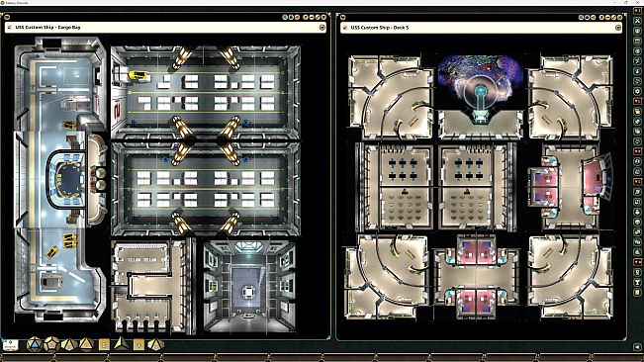Pick up the d12 die
Image resolution: width=644 pixels, height=362 pixels.
click(x=51, y=344)
